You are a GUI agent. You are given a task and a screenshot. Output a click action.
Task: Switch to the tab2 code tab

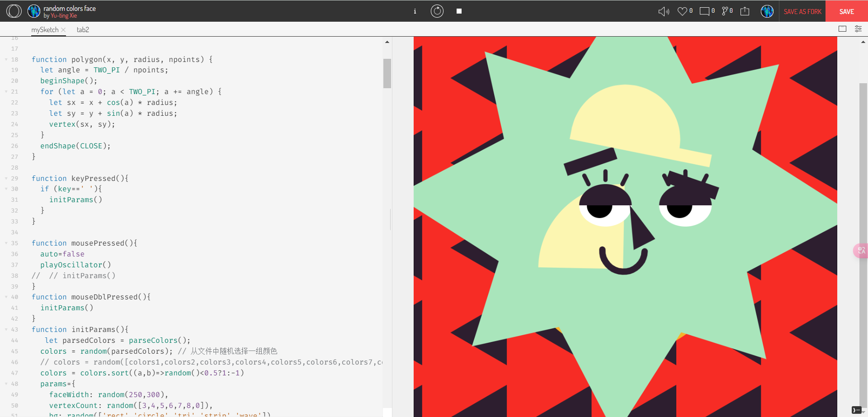pos(83,30)
